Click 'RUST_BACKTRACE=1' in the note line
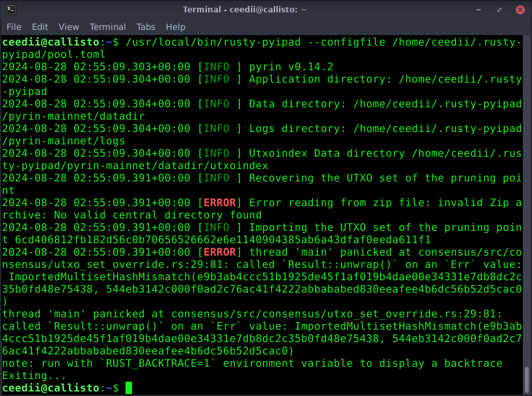The image size is (532, 396). pos(158,363)
